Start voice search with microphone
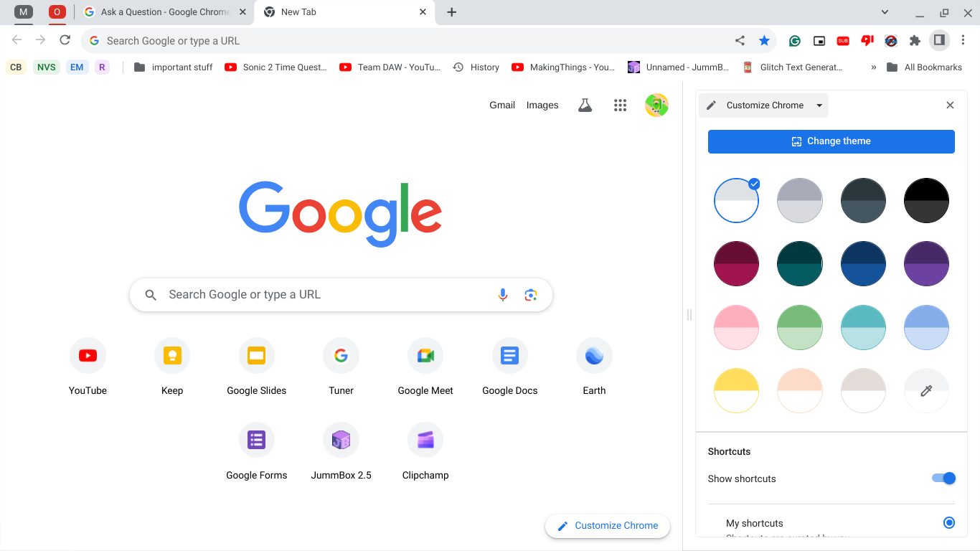The image size is (980, 551). [x=503, y=295]
